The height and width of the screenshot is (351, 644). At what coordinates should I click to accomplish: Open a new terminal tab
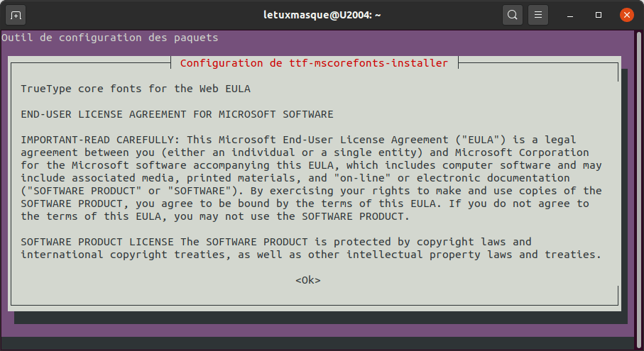tap(16, 14)
